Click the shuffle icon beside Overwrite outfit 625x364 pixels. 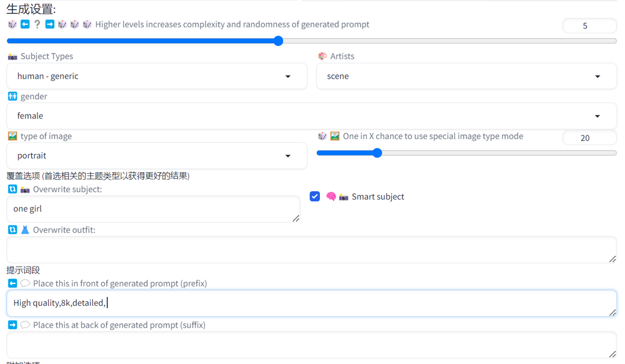point(12,230)
